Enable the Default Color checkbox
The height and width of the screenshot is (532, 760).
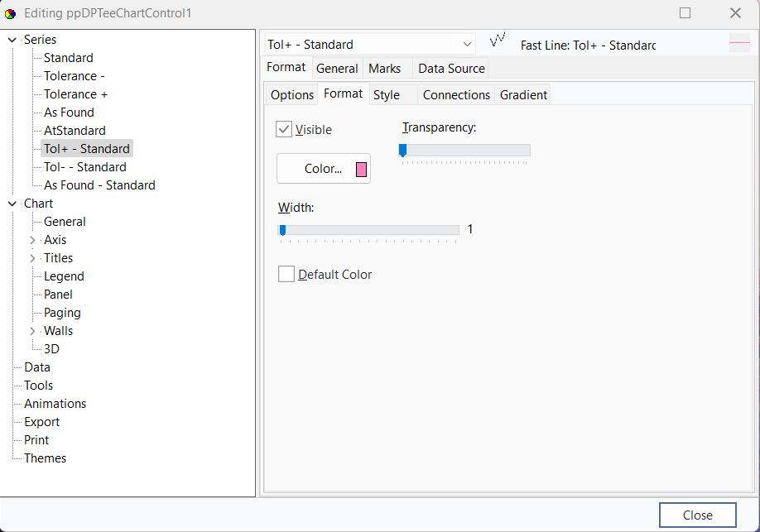pos(286,275)
